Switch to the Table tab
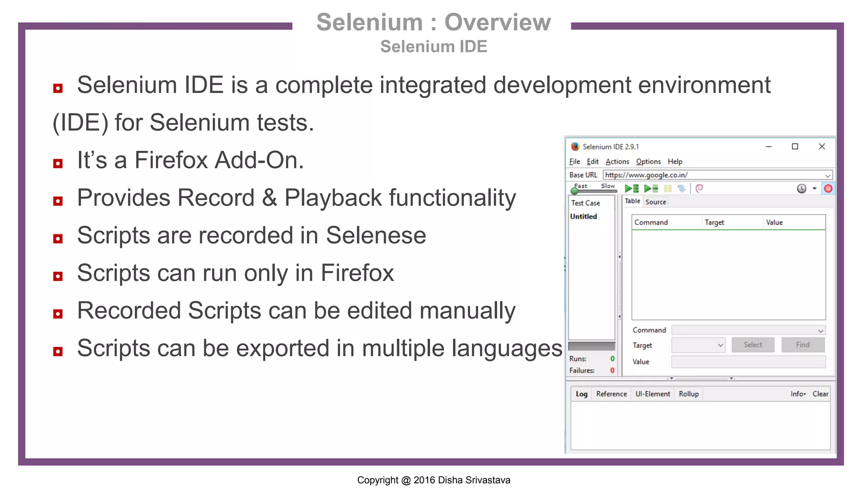 632,201
